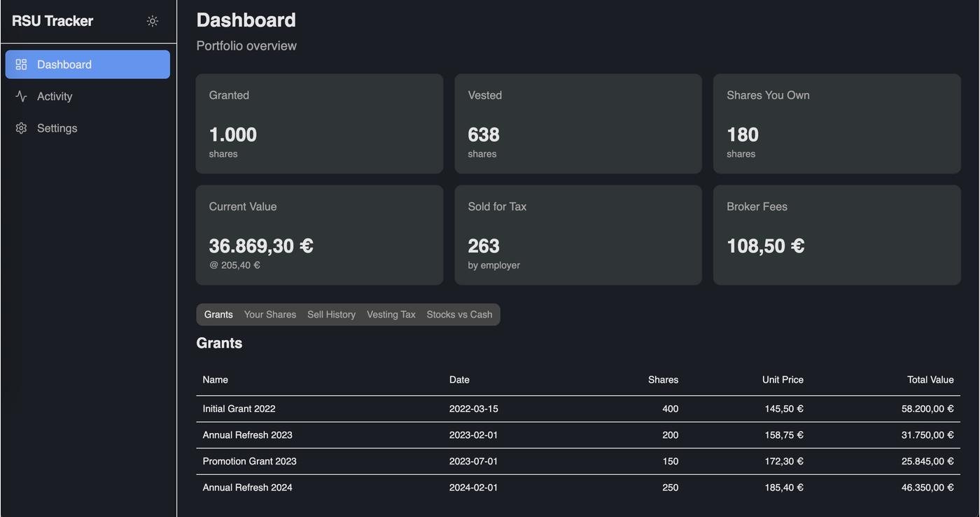Show the Stocks vs Cash tab
This screenshot has height=517, width=980.
459,315
